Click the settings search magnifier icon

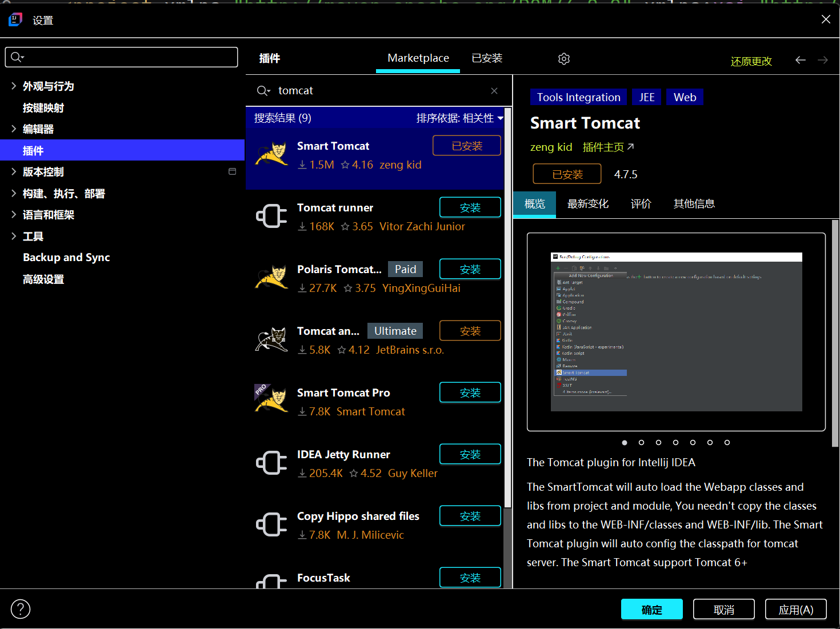[18, 57]
